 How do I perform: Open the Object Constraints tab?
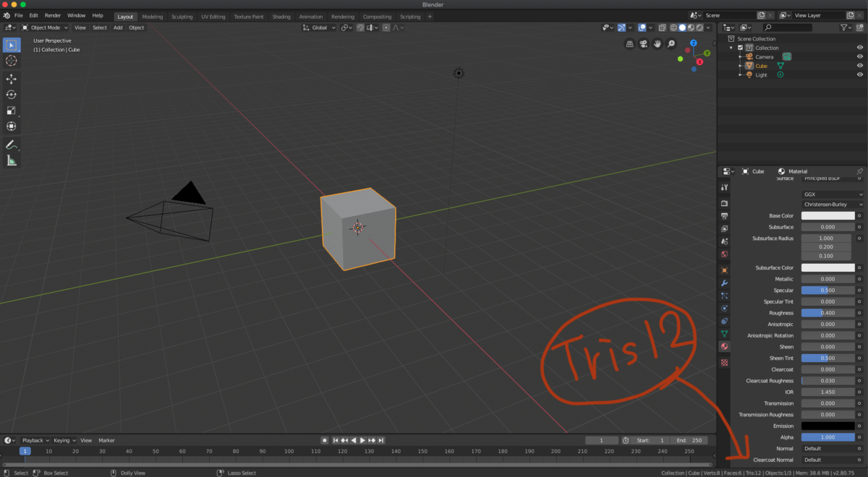coord(724,321)
